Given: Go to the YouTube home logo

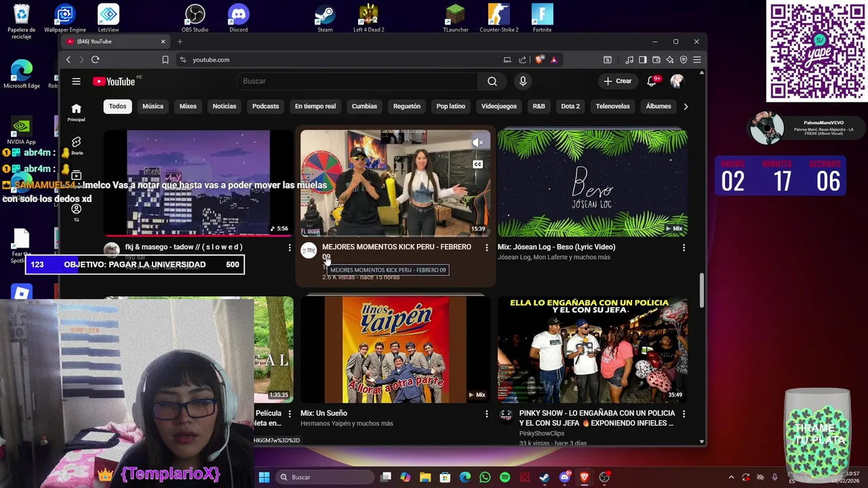Looking at the screenshot, I should pyautogui.click(x=114, y=81).
